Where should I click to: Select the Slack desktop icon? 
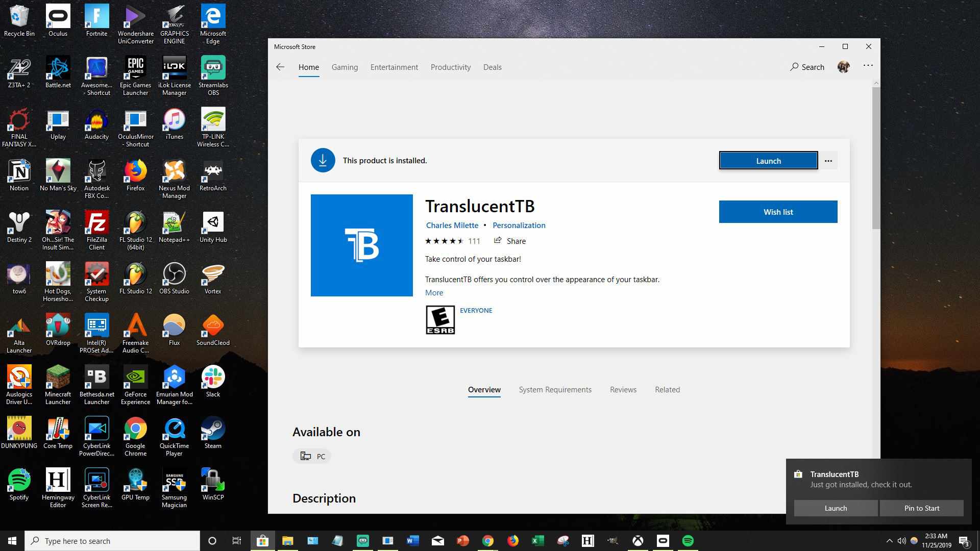pyautogui.click(x=213, y=382)
